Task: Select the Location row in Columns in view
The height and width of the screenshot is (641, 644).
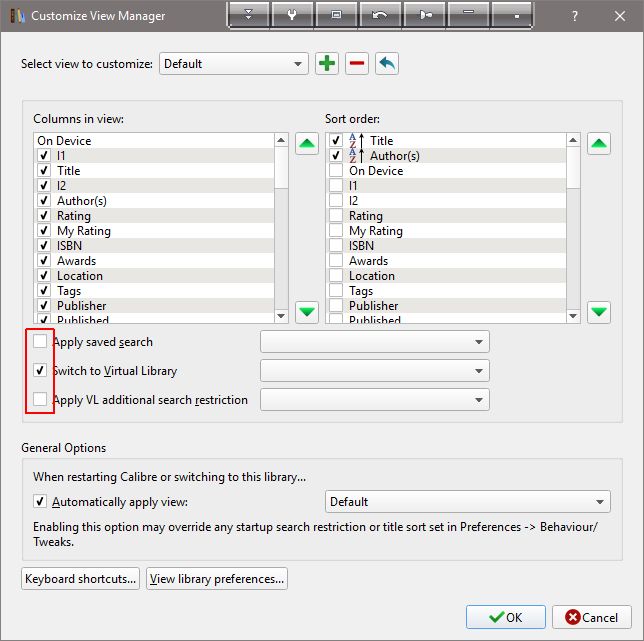Action: [154, 276]
